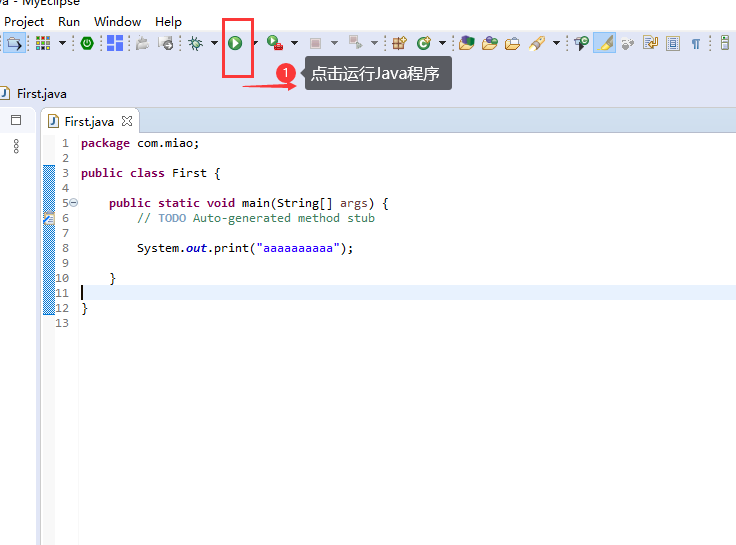Expand the external tools dropdown arrow
The image size is (736, 545).
(294, 43)
